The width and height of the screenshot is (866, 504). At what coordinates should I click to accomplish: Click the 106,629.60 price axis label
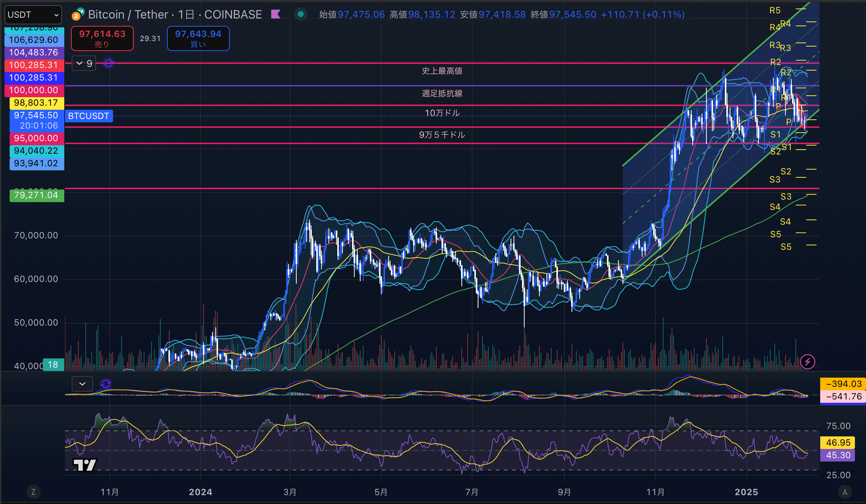(34, 40)
